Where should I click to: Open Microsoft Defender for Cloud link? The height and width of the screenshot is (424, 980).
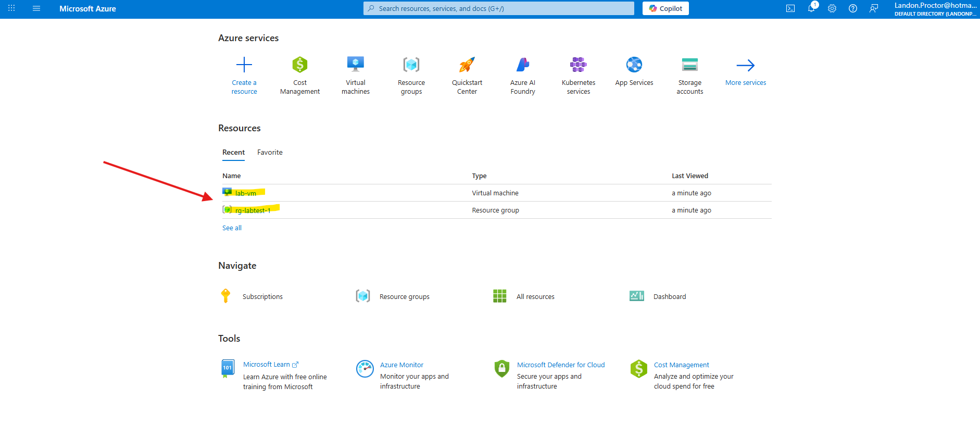point(561,365)
